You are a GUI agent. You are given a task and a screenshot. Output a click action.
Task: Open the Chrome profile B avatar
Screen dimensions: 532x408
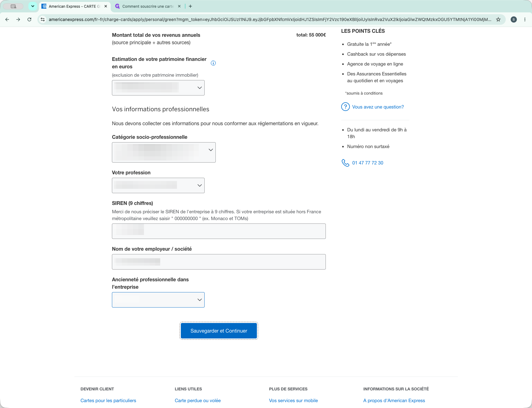point(514,19)
